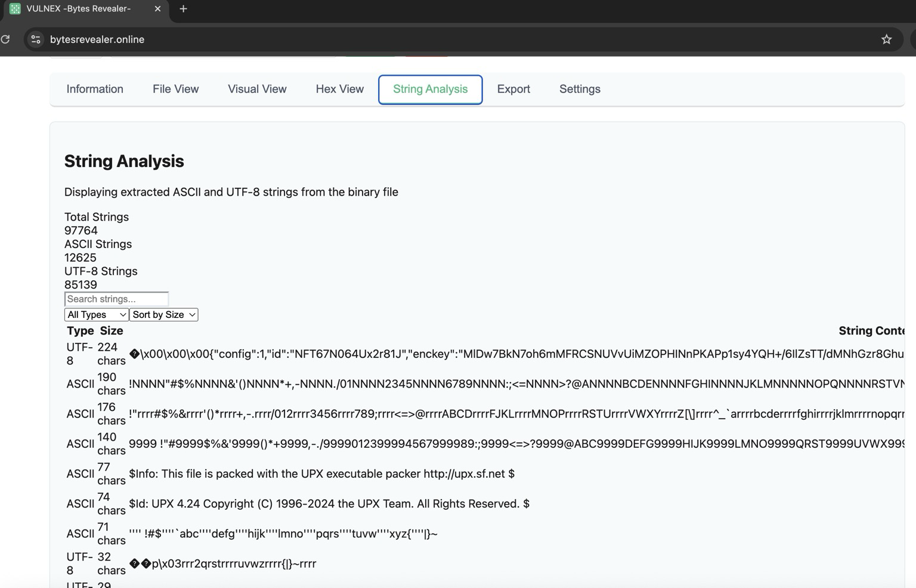Select the UPX packer info string row
This screenshot has height=588, width=916.
(485, 474)
